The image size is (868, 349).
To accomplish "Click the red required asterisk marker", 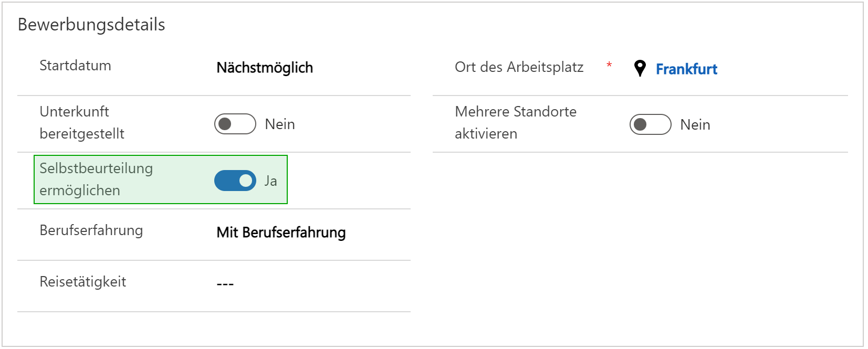I will click(609, 65).
